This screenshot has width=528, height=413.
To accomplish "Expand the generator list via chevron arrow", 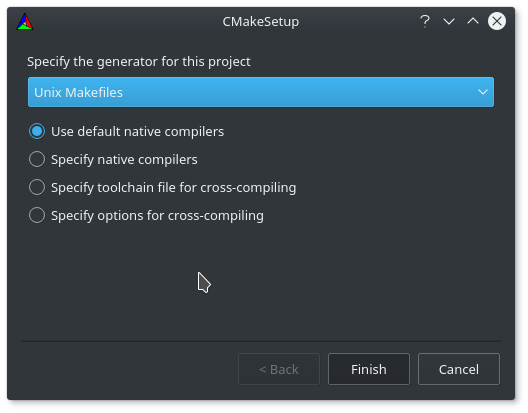I will coord(483,92).
